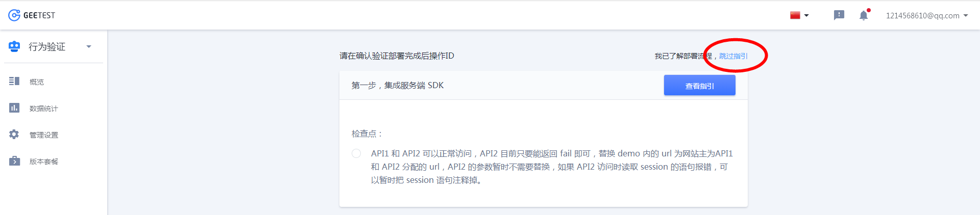Open 版本套餐 menu item
Viewport: 980px width, 215px height.
point(44,161)
